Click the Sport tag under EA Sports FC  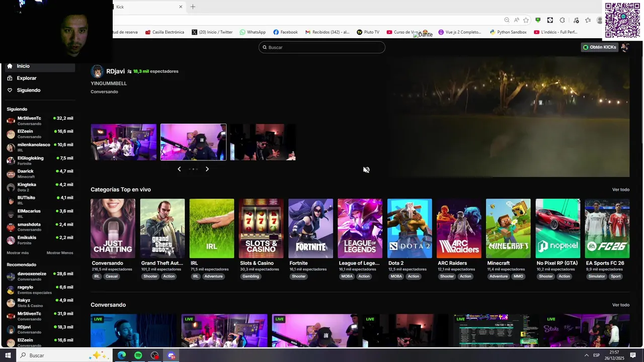pyautogui.click(x=616, y=276)
